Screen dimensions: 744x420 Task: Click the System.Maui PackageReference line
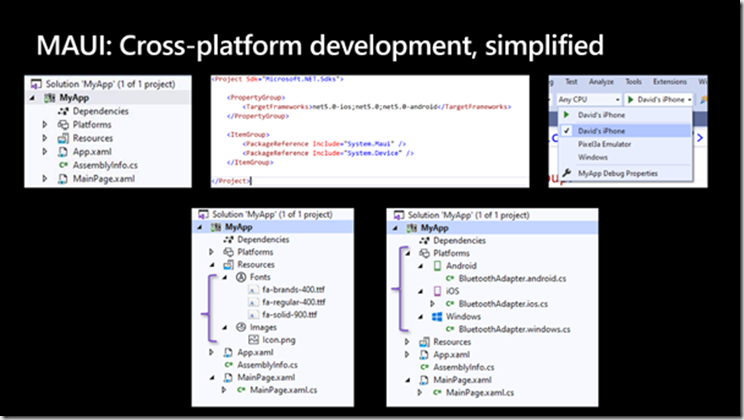[x=324, y=144]
